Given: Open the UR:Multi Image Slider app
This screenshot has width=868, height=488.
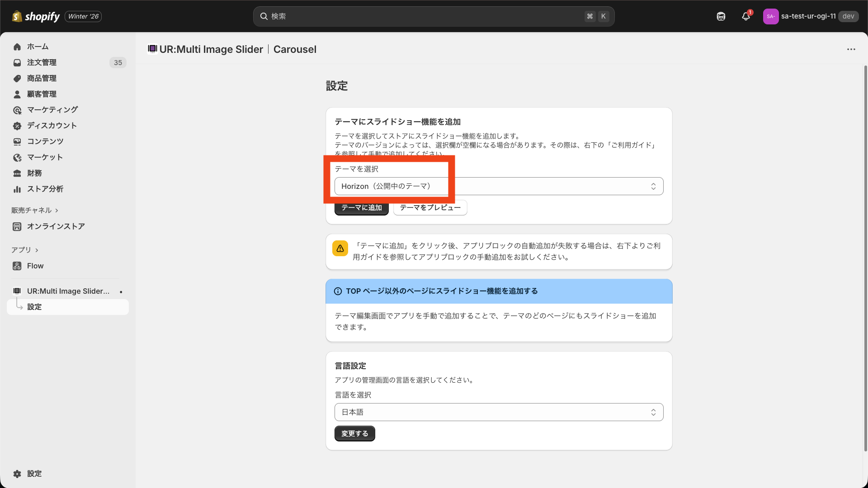Looking at the screenshot, I should coord(68,291).
